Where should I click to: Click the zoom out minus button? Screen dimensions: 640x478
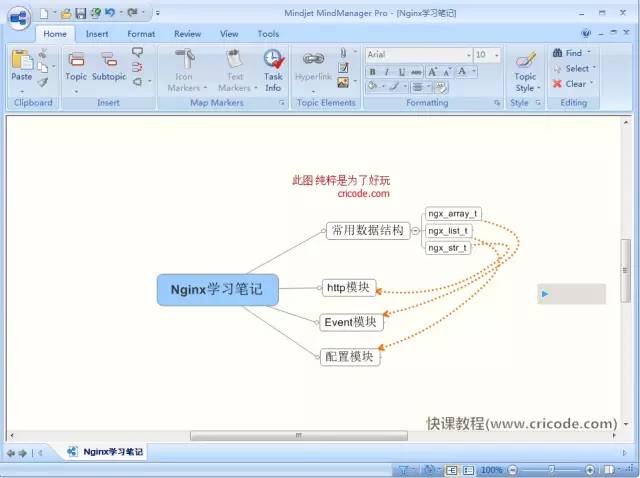[x=513, y=470]
